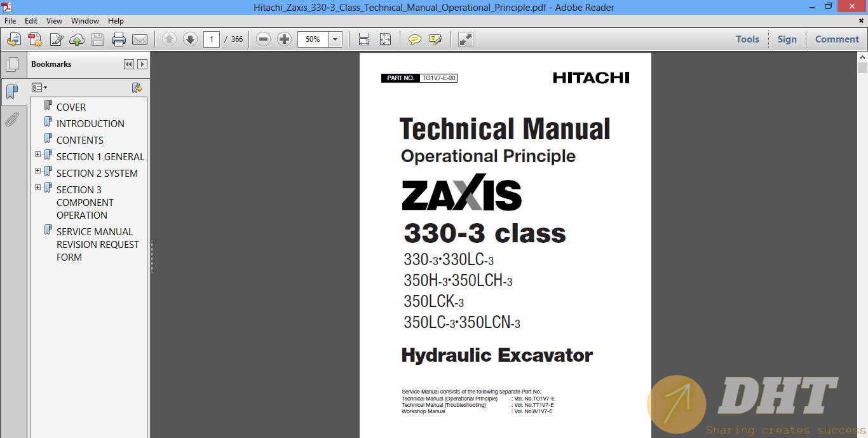Click the fit to width scrolling icon
Screen dimensions: 868x438
[364, 39]
